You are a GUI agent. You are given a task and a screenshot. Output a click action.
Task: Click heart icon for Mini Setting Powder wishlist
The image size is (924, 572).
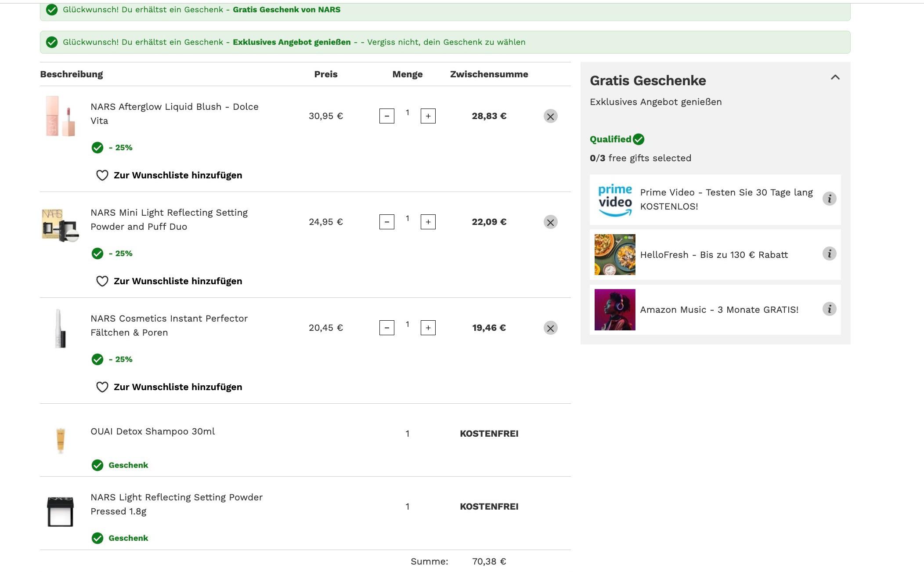coord(102,281)
